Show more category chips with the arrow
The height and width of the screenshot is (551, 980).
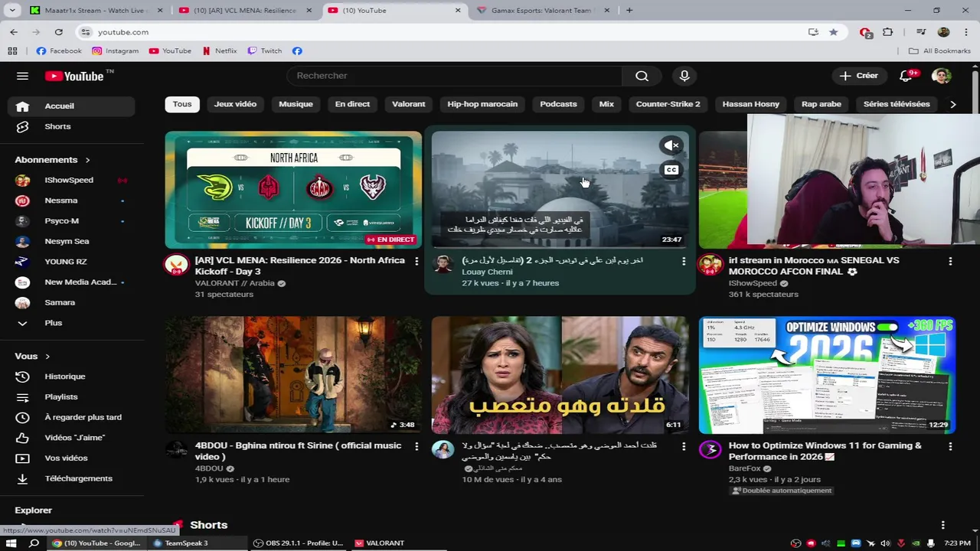point(952,104)
